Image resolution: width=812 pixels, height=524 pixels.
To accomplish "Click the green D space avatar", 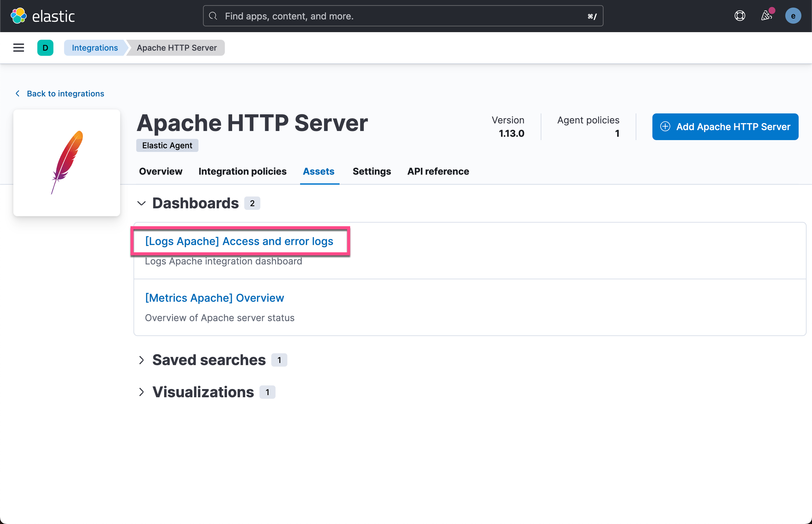I will (45, 48).
